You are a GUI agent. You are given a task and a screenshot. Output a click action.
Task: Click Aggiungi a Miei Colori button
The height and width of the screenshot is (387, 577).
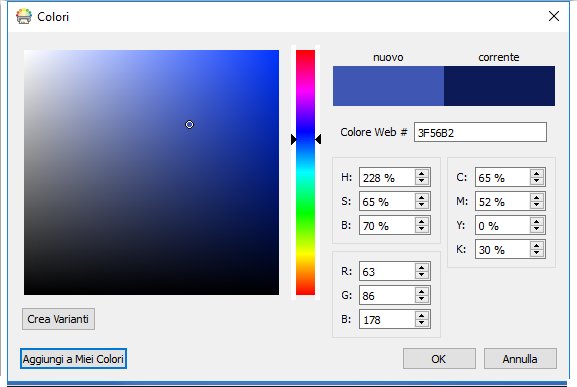[x=73, y=359]
